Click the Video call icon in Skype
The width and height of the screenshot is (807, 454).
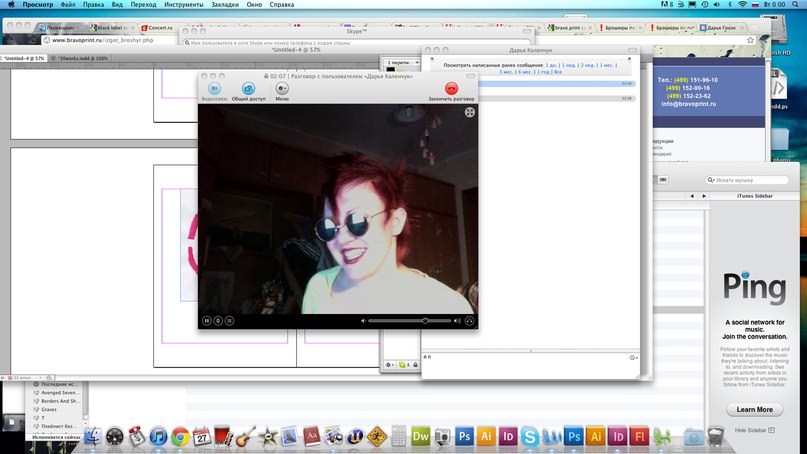213,89
